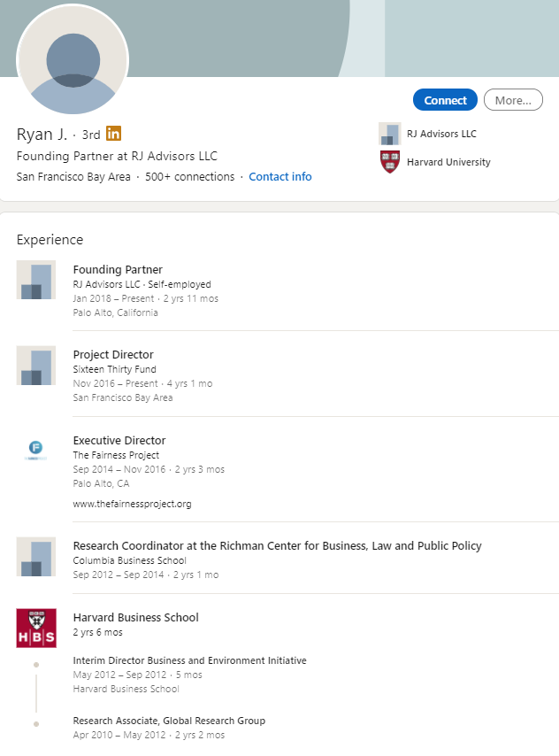Open RJ Advisors LLC header link
The image size is (559, 756).
click(441, 134)
